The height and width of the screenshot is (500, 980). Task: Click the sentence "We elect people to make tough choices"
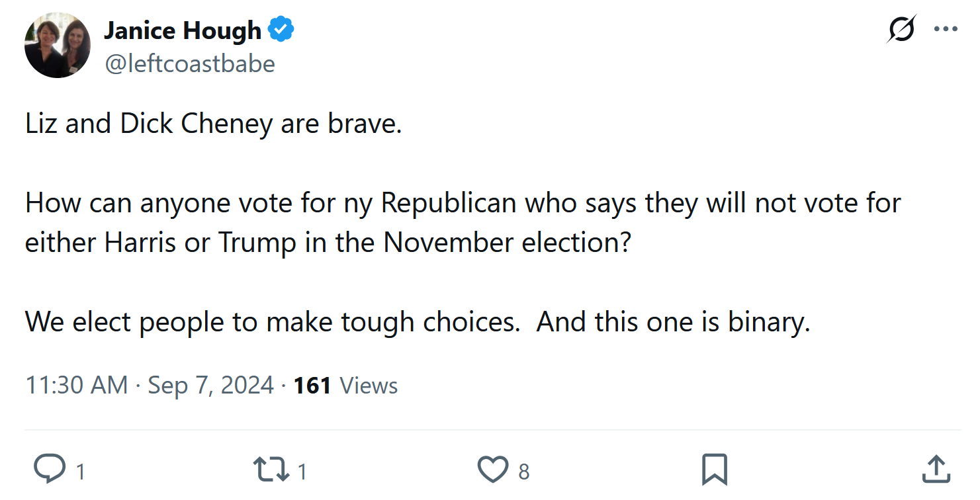click(x=271, y=321)
